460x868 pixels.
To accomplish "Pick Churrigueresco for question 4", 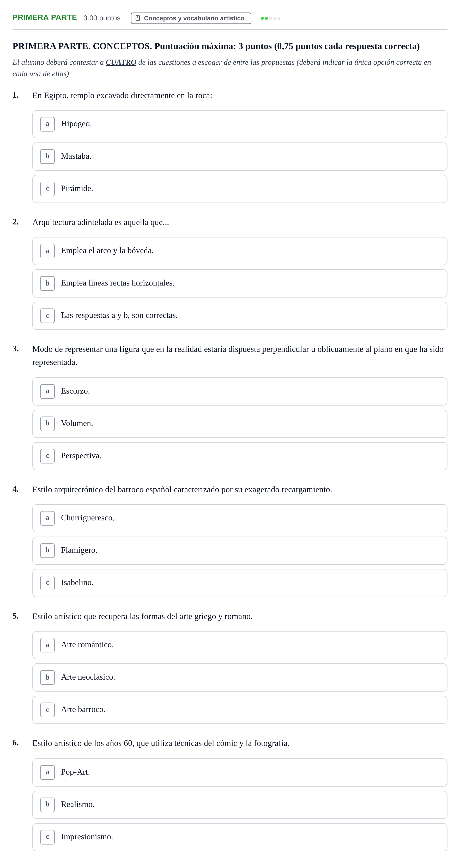I will tap(240, 518).
